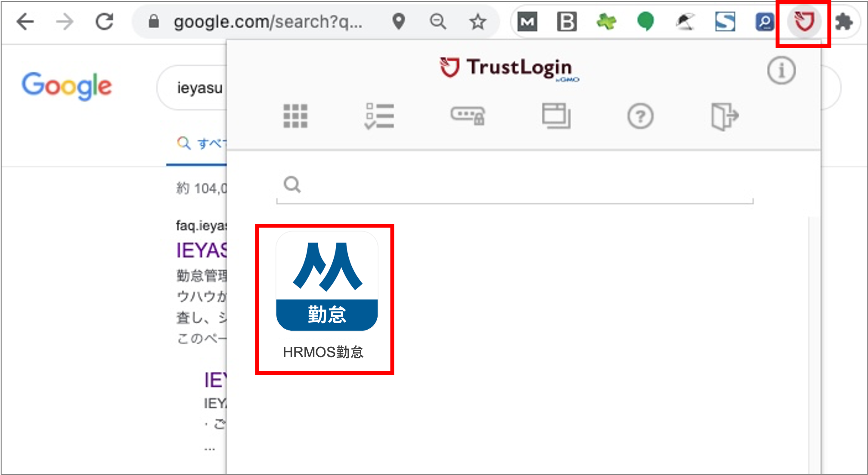This screenshot has height=475, width=868.
Task: Click the M extension icon in toolbar
Action: [527, 21]
